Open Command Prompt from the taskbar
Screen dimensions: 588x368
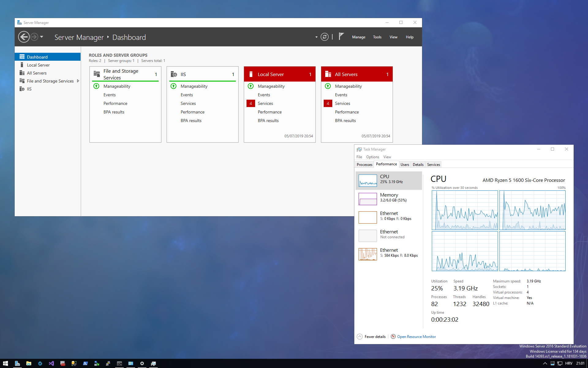click(119, 363)
